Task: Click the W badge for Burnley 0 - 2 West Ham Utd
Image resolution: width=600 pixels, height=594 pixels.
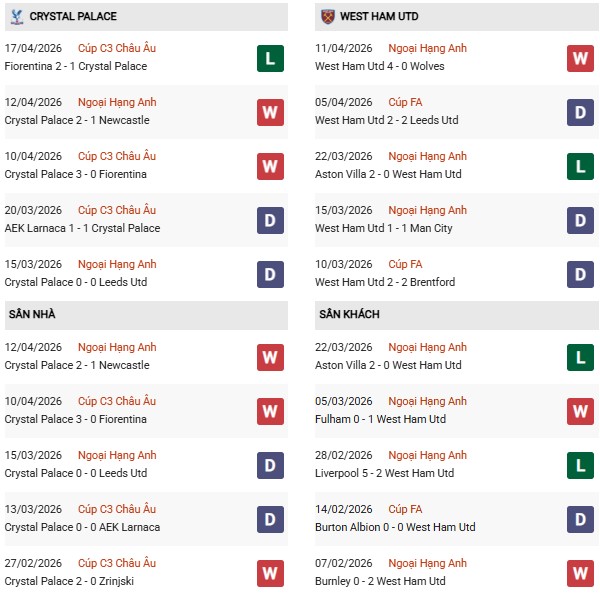Action: pyautogui.click(x=581, y=573)
